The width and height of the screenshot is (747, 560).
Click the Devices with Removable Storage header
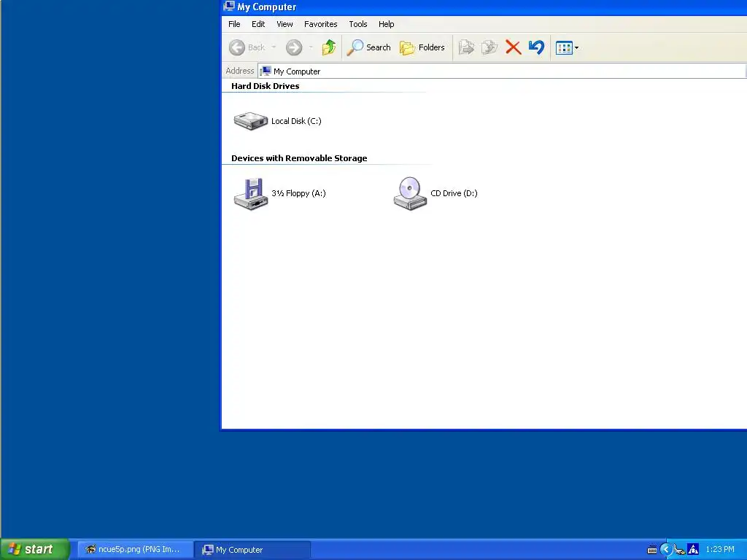coord(299,158)
